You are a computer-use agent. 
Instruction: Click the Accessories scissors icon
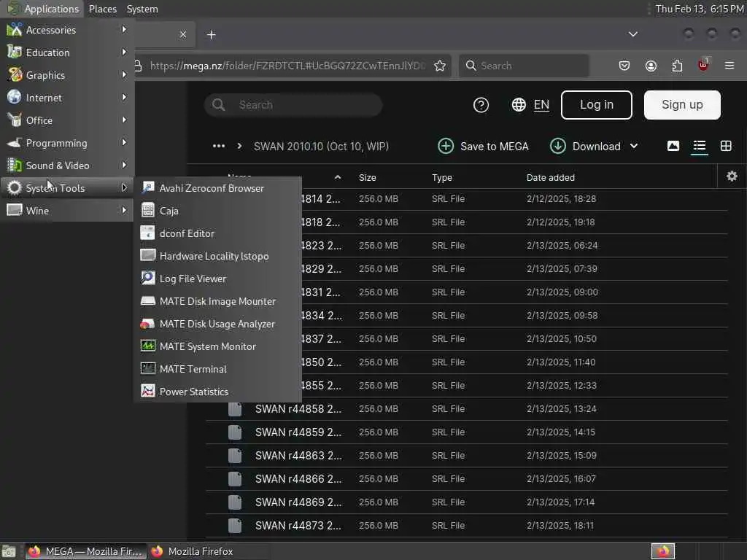coord(15,29)
